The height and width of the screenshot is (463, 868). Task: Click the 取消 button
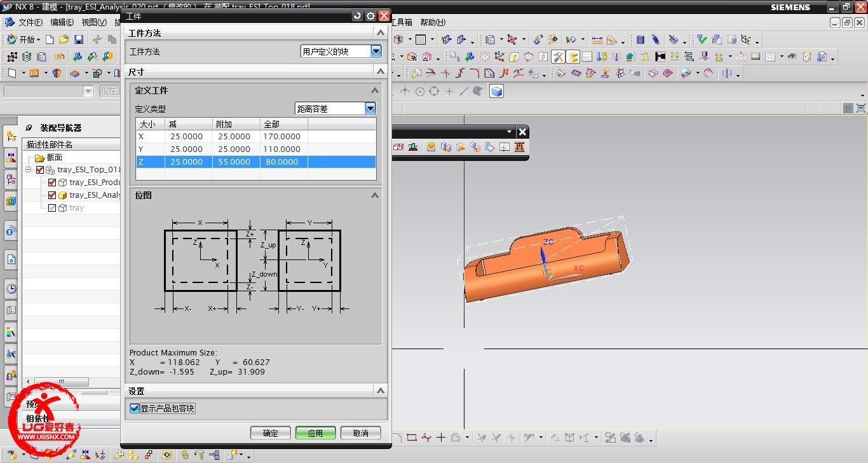pyautogui.click(x=360, y=433)
